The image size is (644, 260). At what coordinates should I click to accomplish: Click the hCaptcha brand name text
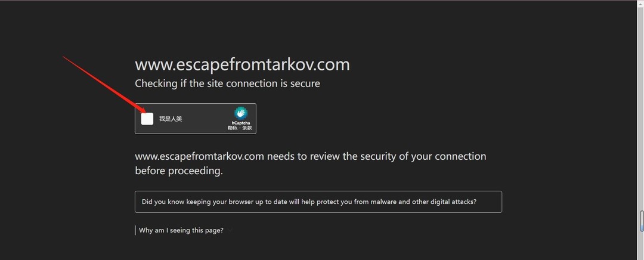pos(241,123)
